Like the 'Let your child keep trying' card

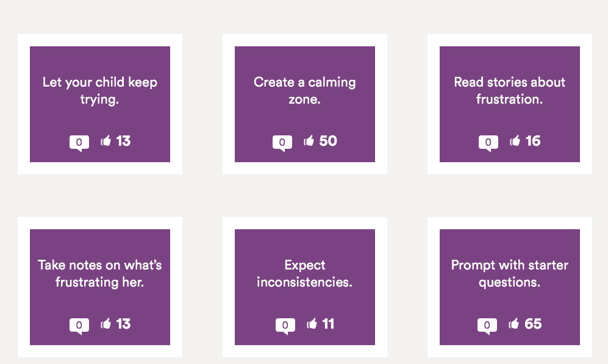point(106,140)
